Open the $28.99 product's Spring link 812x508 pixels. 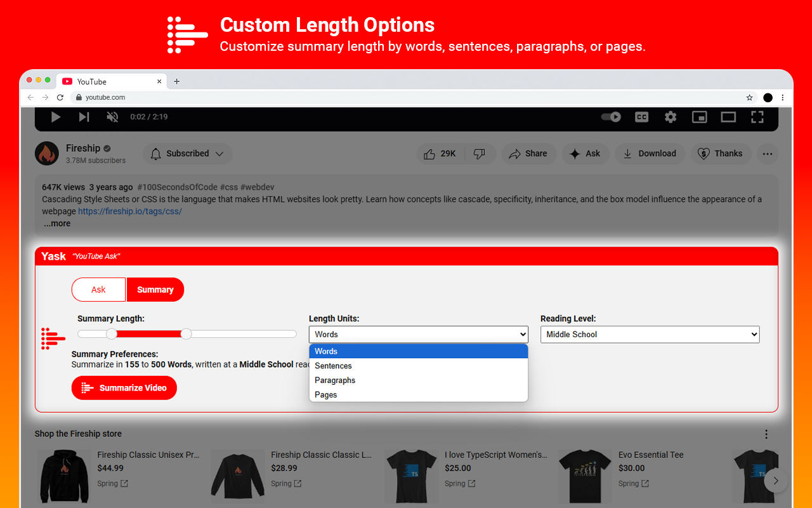coord(286,484)
